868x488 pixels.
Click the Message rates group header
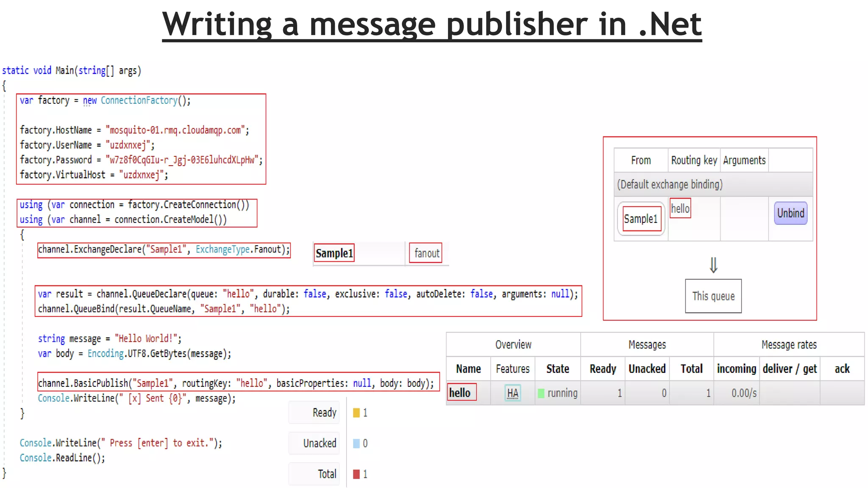pyautogui.click(x=789, y=345)
